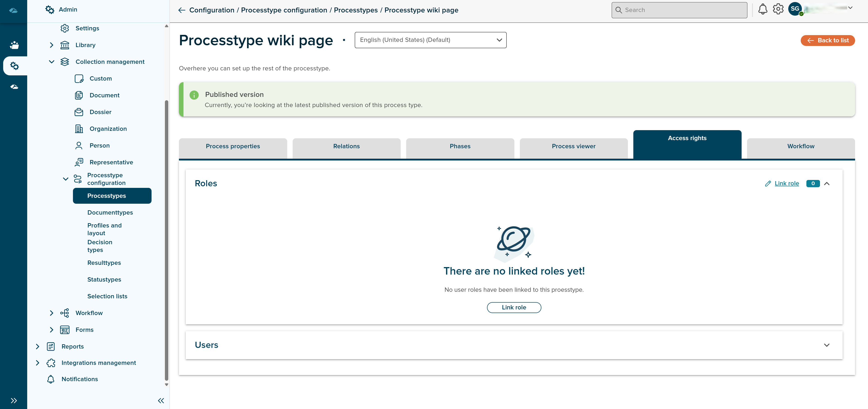Open the Workflow tab
Image resolution: width=868 pixels, height=409 pixels.
(800, 146)
